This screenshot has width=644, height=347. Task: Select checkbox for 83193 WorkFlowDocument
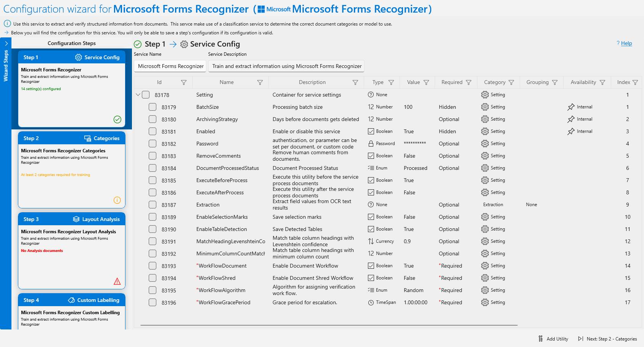pos(153,266)
